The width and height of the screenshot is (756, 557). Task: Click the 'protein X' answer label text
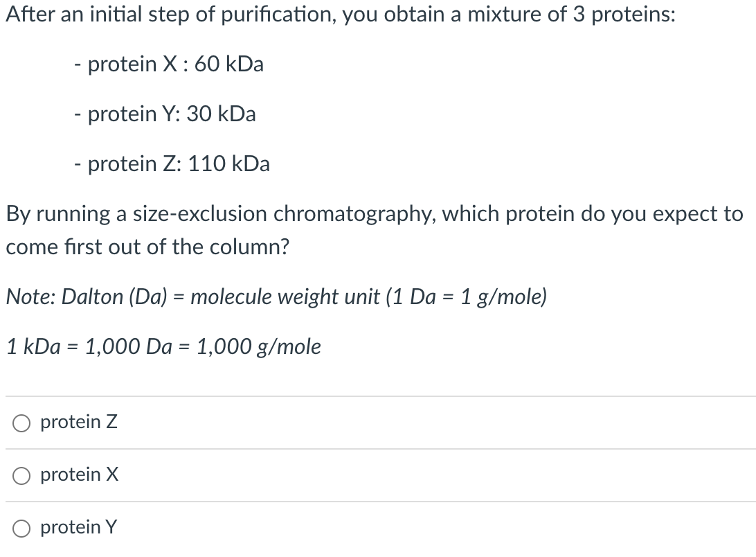tap(80, 475)
